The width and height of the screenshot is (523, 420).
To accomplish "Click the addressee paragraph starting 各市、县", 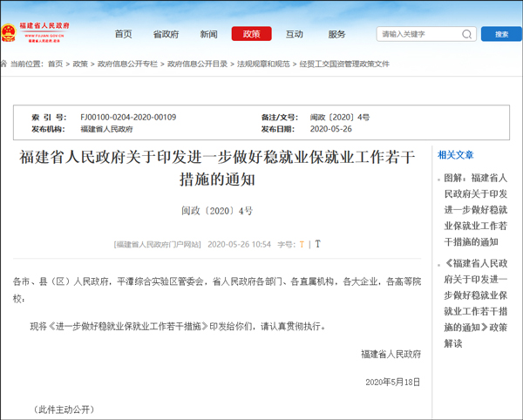I will coord(217,290).
